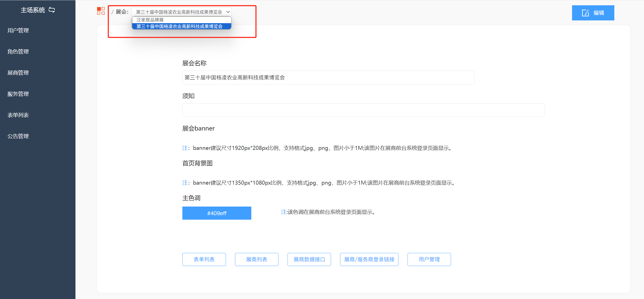This screenshot has width=644, height=299.
Task: Open the 角色管理 sidebar menu
Action: click(18, 52)
